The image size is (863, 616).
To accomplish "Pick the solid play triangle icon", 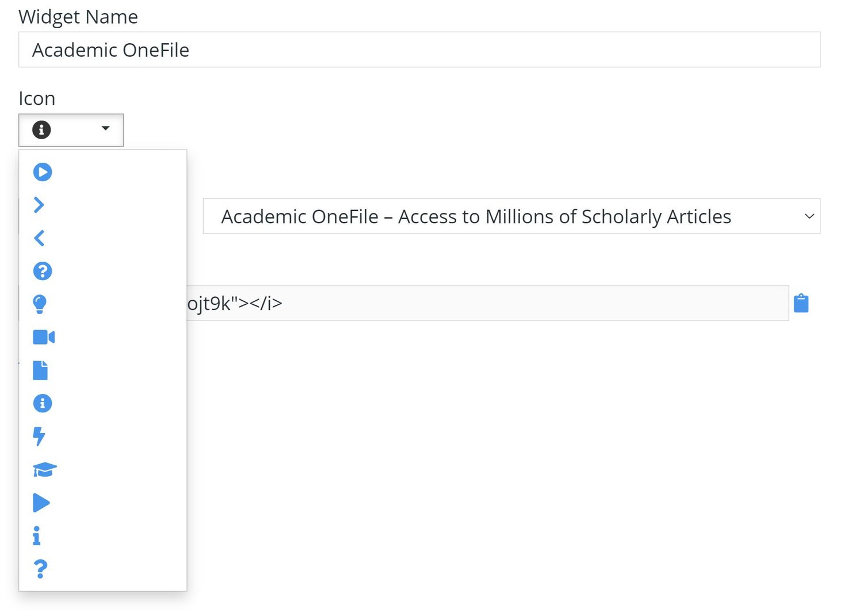I will [x=41, y=503].
